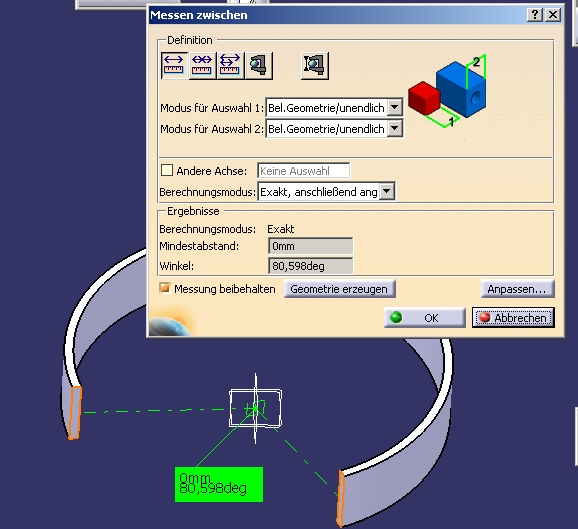The image size is (578, 529).
Task: Close the Messen zwischen dialog
Action: pos(553,15)
